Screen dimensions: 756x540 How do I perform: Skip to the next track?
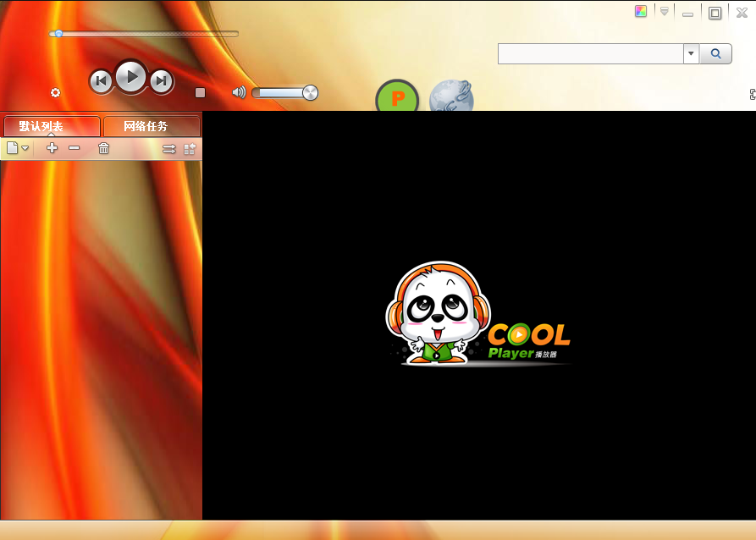click(161, 81)
